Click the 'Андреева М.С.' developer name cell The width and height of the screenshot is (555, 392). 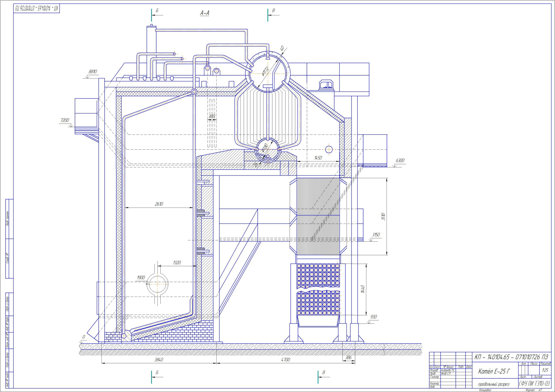pyautogui.click(x=448, y=370)
